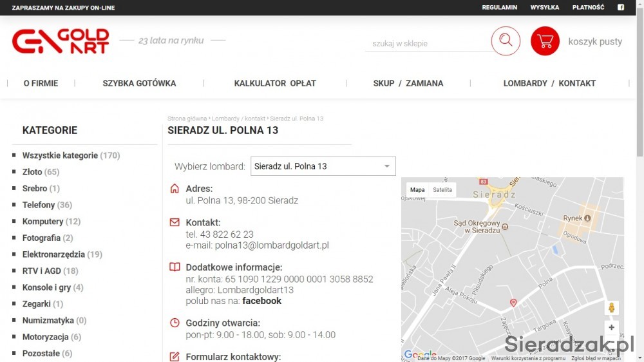Click phone number tel. 43 822 62 23
The height and width of the screenshot is (362, 644).
(x=220, y=234)
